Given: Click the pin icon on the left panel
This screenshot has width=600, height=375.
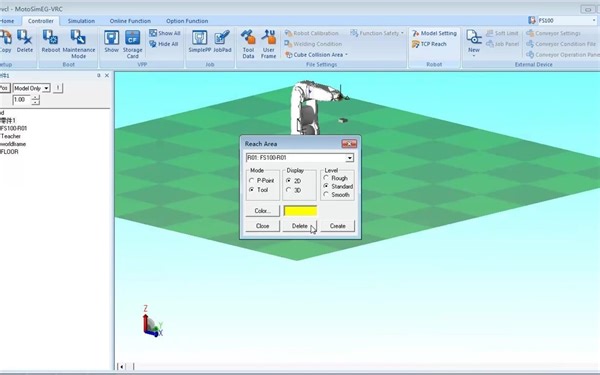Looking at the screenshot, I should [98, 76].
